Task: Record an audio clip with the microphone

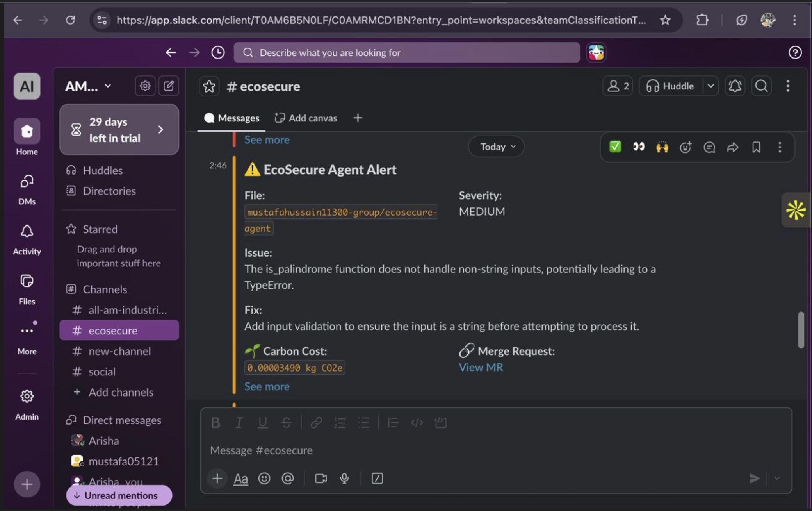Action: [344, 479]
